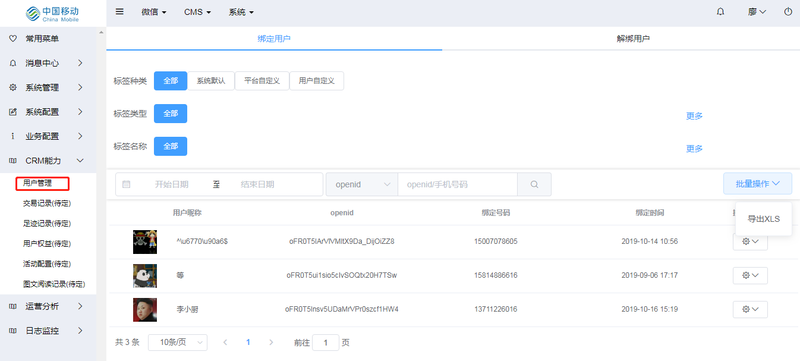The image size is (800, 361).
Task: Click 更多 link for 标签名称
Action: (x=694, y=149)
